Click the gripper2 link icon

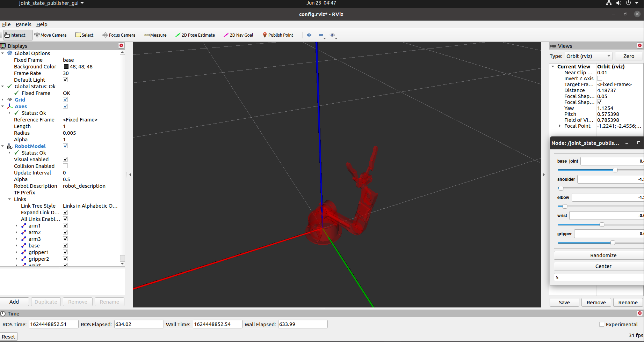[x=24, y=259]
